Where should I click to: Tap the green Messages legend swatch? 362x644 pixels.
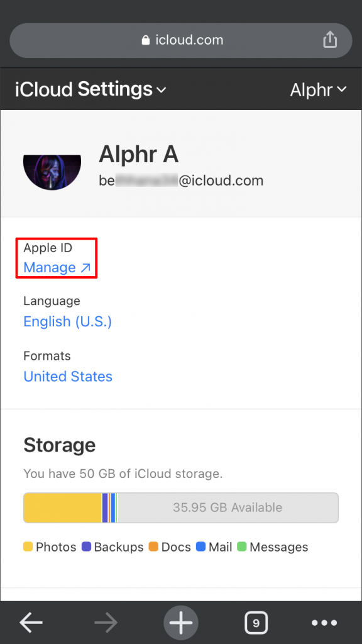tap(241, 547)
